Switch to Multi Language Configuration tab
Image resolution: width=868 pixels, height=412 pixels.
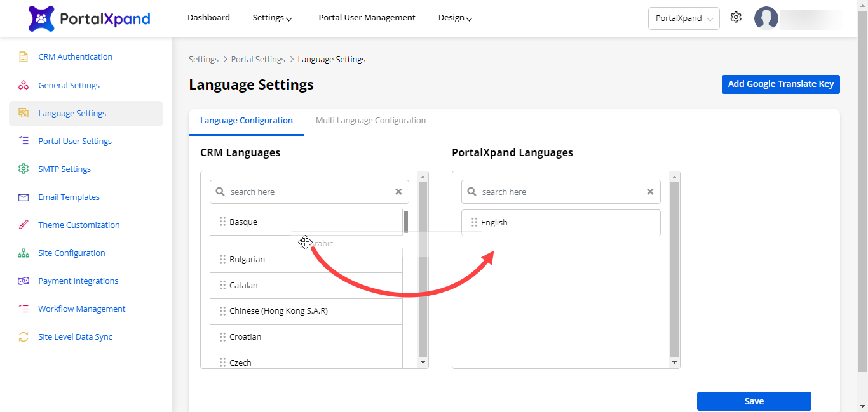click(x=370, y=121)
